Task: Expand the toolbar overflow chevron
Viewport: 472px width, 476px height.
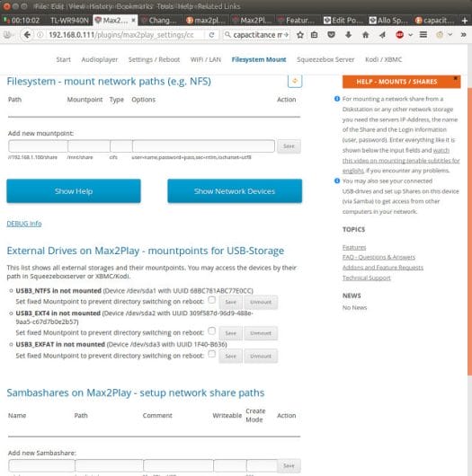Action: pos(463,35)
